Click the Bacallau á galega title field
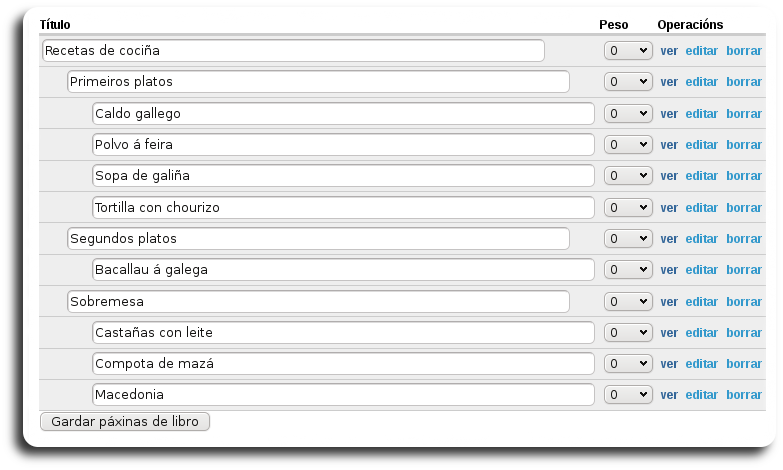Viewport: 783px width, 470px height. point(343,270)
